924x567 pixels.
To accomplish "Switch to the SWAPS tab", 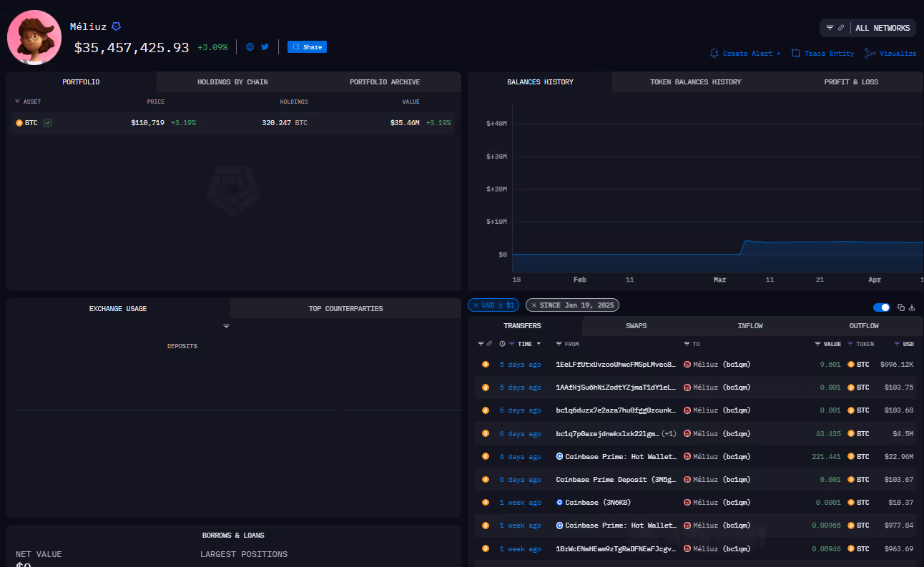I will (636, 326).
